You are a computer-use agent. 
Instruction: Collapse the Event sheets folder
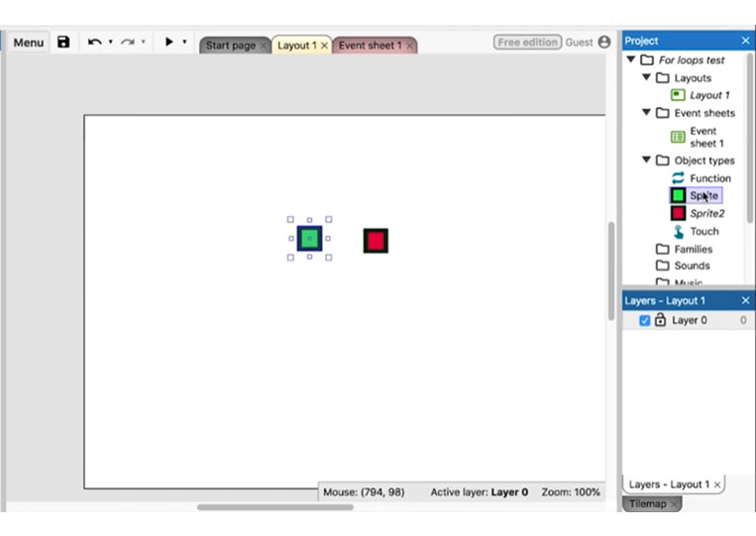647,112
